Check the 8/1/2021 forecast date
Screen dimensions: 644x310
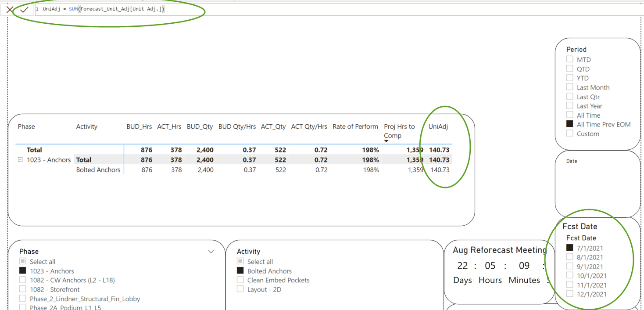(569, 257)
